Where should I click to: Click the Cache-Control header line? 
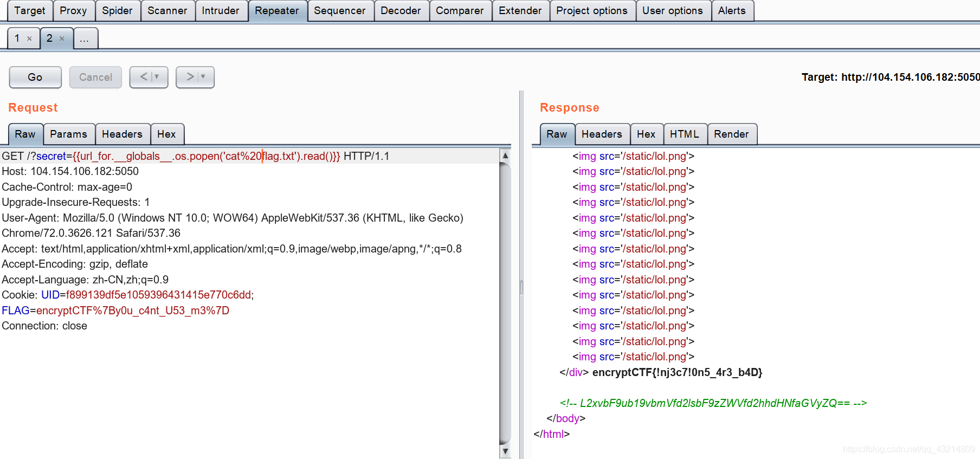point(67,187)
